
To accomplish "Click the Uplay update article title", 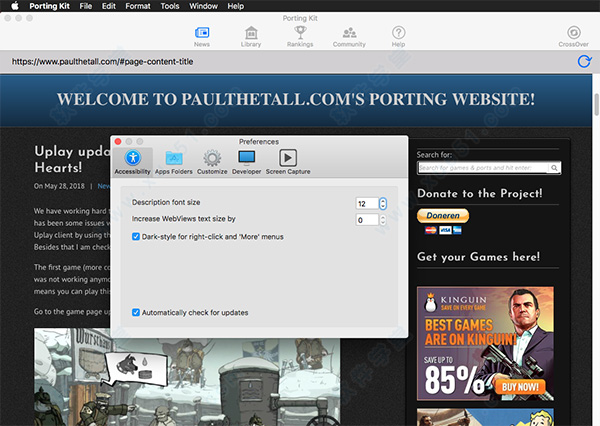I will 72,159.
